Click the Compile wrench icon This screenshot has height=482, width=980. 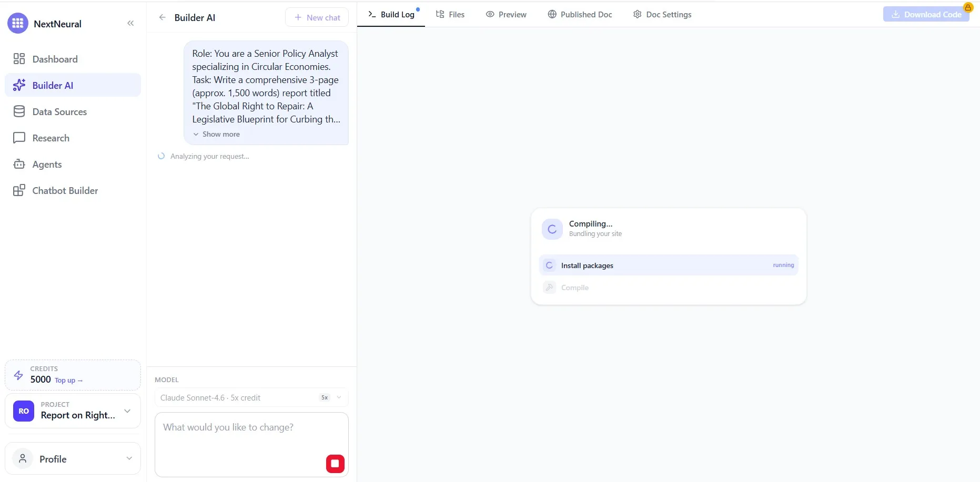click(549, 288)
